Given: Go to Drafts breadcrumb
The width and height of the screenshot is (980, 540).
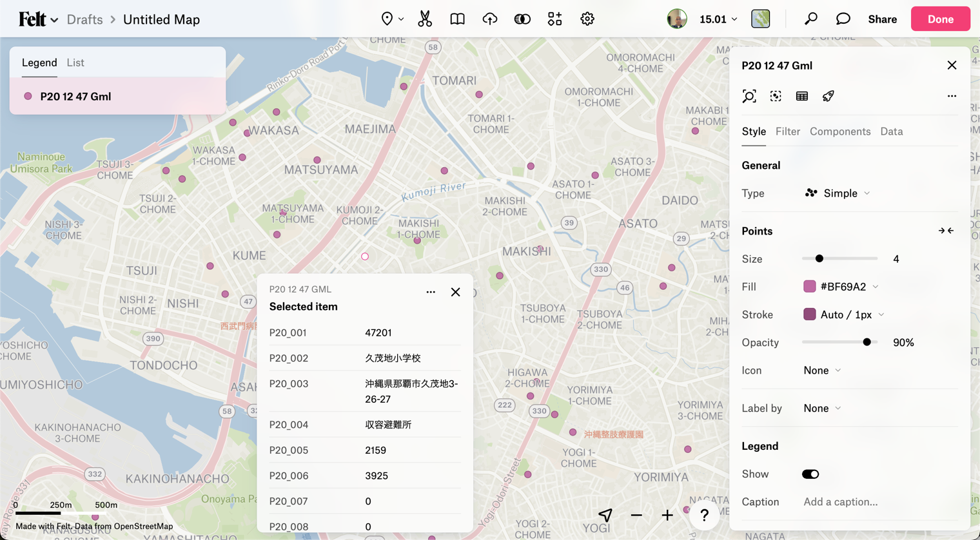Looking at the screenshot, I should 85,19.
